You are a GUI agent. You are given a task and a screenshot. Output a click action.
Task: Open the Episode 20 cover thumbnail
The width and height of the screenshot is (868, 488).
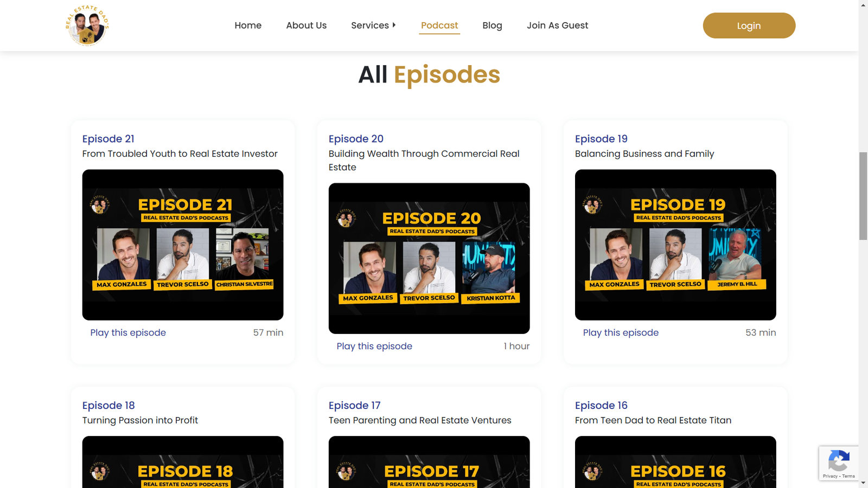(x=429, y=258)
